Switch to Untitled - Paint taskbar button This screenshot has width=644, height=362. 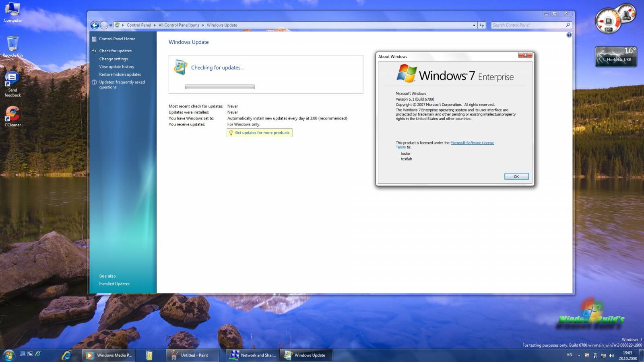pos(192,355)
